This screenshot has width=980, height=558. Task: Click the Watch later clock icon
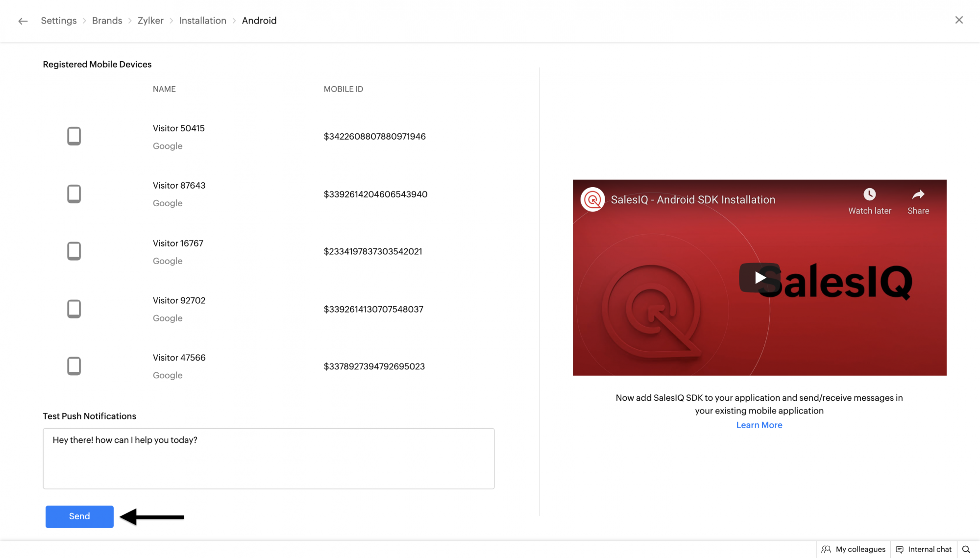pyautogui.click(x=869, y=194)
